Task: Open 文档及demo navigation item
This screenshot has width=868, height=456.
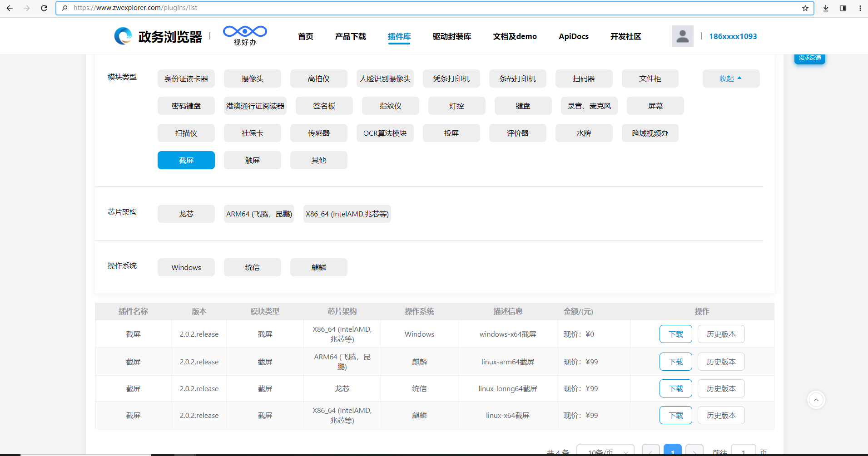Action: coord(515,36)
